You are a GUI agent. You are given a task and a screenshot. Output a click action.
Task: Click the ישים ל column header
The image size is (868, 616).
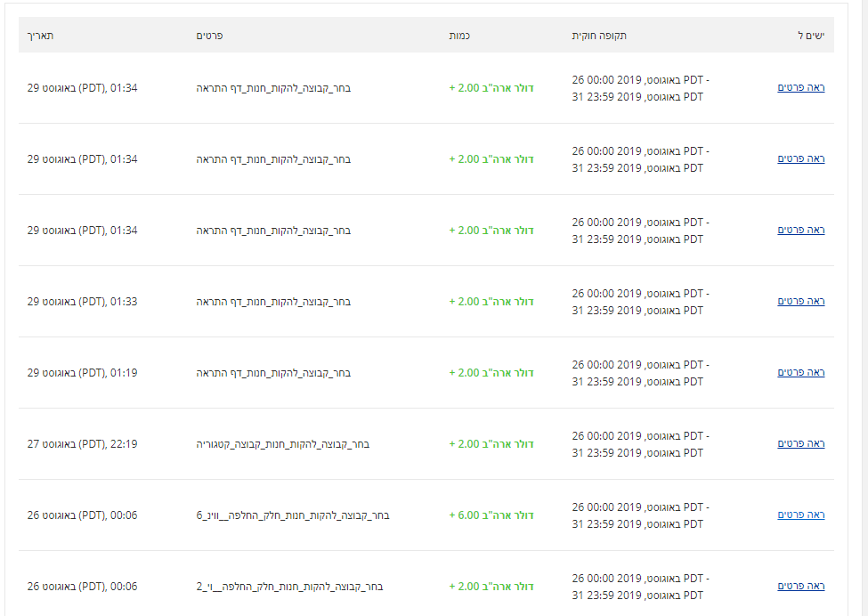[x=811, y=36]
